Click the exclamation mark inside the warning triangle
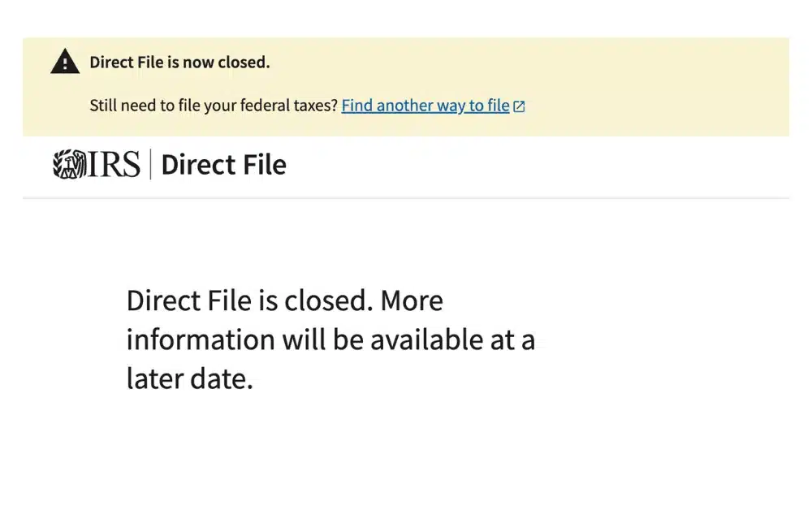The width and height of the screenshot is (812, 510). [x=65, y=63]
